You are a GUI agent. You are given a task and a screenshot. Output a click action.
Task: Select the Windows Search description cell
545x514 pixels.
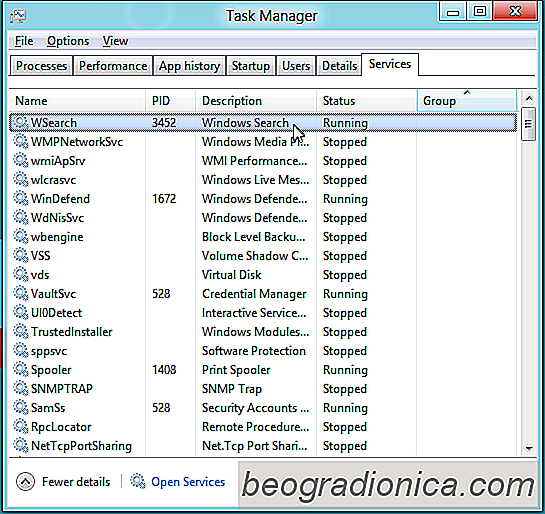pyautogui.click(x=245, y=123)
